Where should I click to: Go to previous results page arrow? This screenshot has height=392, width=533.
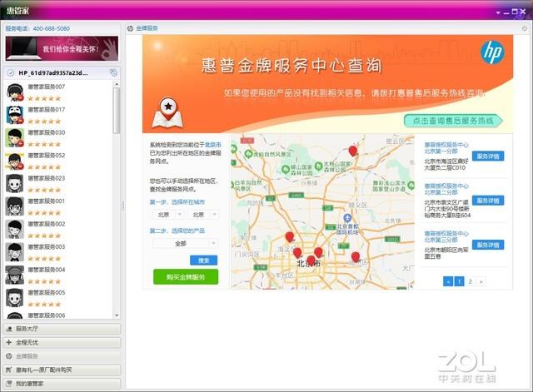[448, 281]
